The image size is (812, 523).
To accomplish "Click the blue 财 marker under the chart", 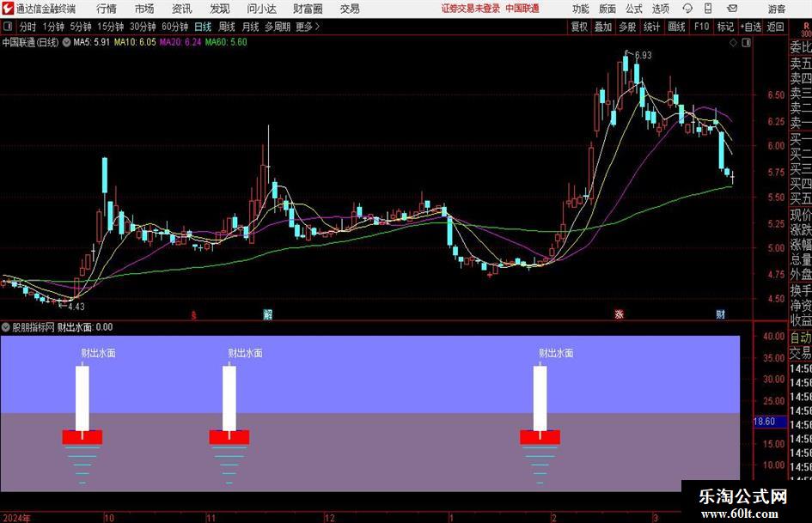I will (x=720, y=314).
